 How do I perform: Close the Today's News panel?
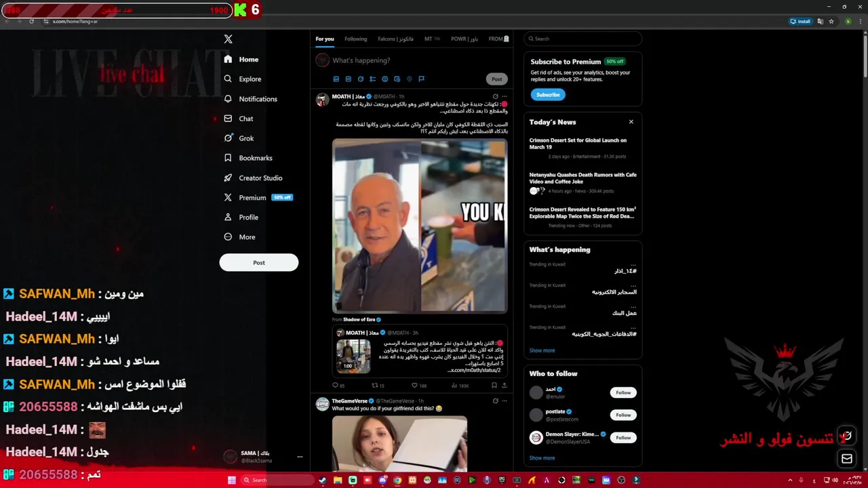[631, 122]
